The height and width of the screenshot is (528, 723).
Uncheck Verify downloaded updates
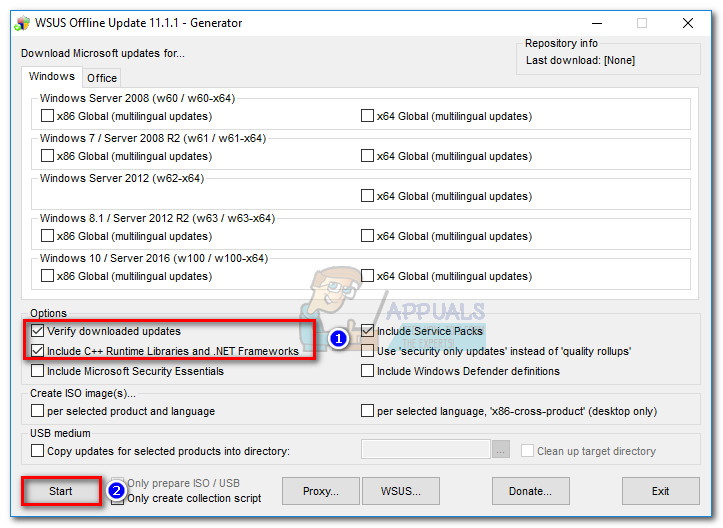click(37, 331)
